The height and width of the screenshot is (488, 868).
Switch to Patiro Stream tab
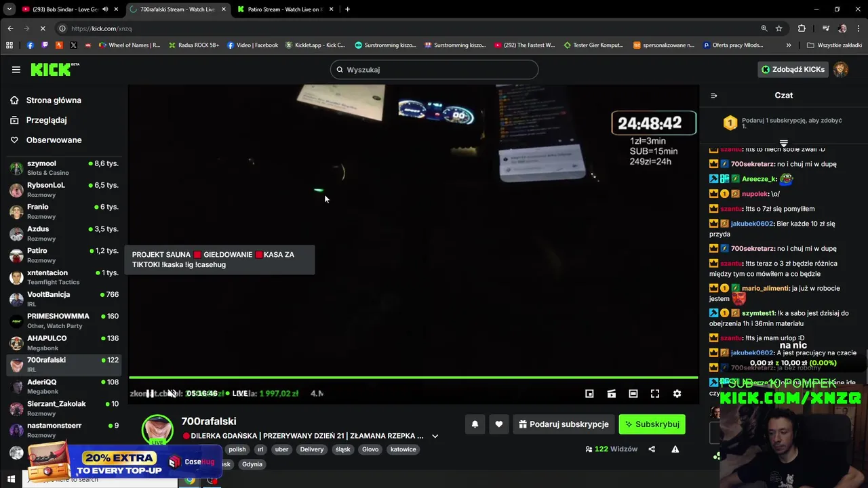coord(285,9)
